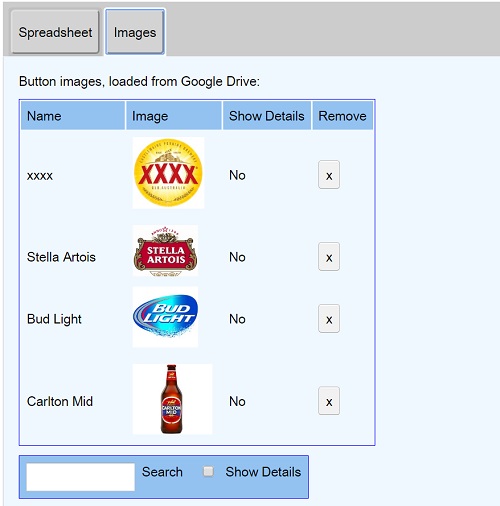Remove the xxxx image entry
This screenshot has height=506, width=500.
[x=329, y=175]
